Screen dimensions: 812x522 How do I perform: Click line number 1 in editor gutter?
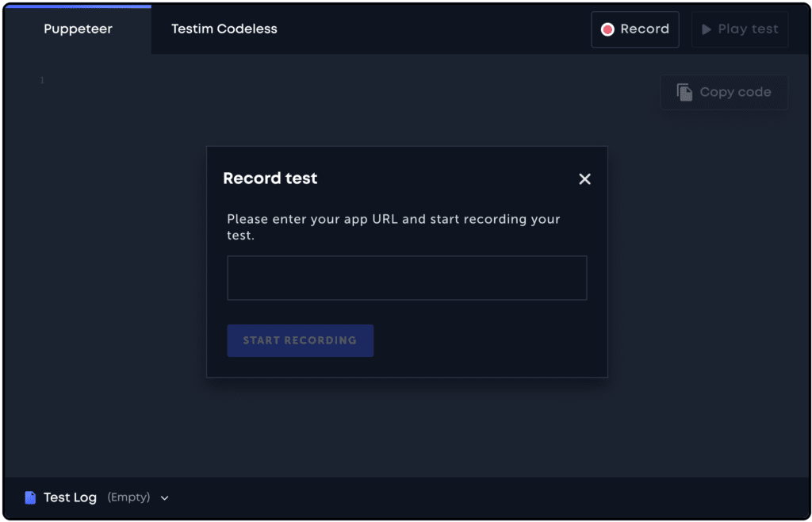(42, 80)
